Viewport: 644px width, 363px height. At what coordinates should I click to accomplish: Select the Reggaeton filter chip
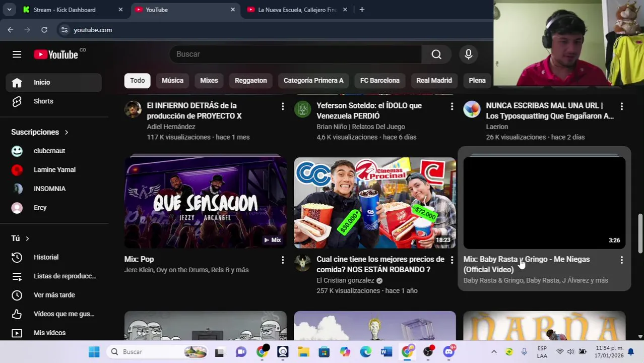[251, 81]
